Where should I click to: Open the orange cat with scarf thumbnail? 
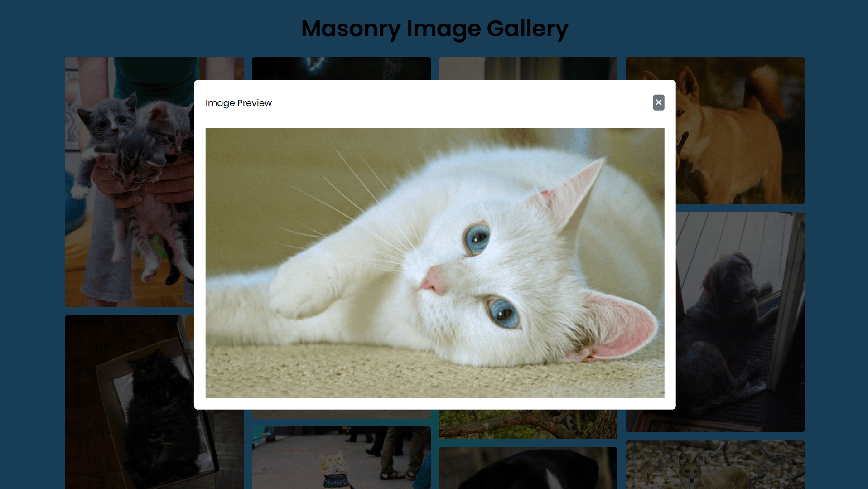[x=341, y=457]
